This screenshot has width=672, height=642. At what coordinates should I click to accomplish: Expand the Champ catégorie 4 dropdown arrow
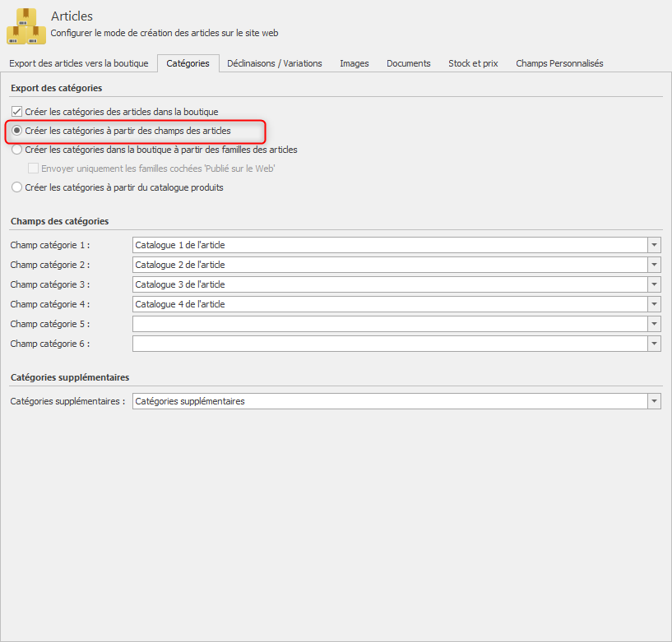click(x=654, y=304)
